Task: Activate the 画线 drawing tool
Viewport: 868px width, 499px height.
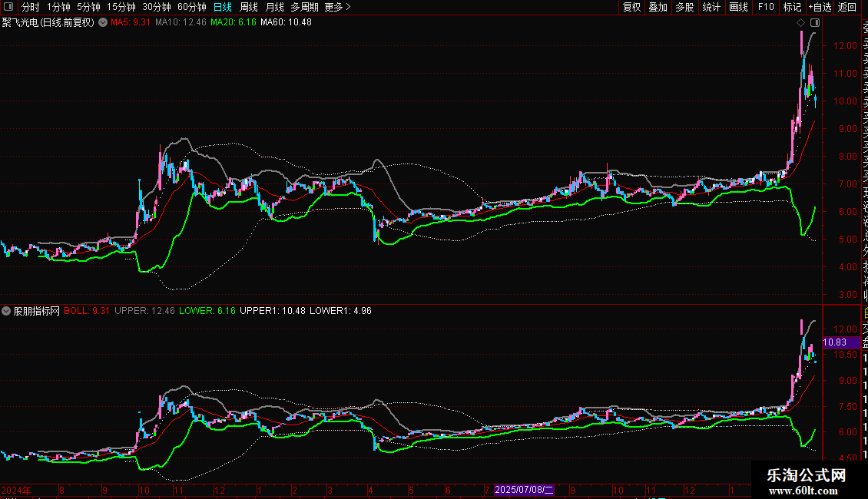Action: [x=738, y=7]
